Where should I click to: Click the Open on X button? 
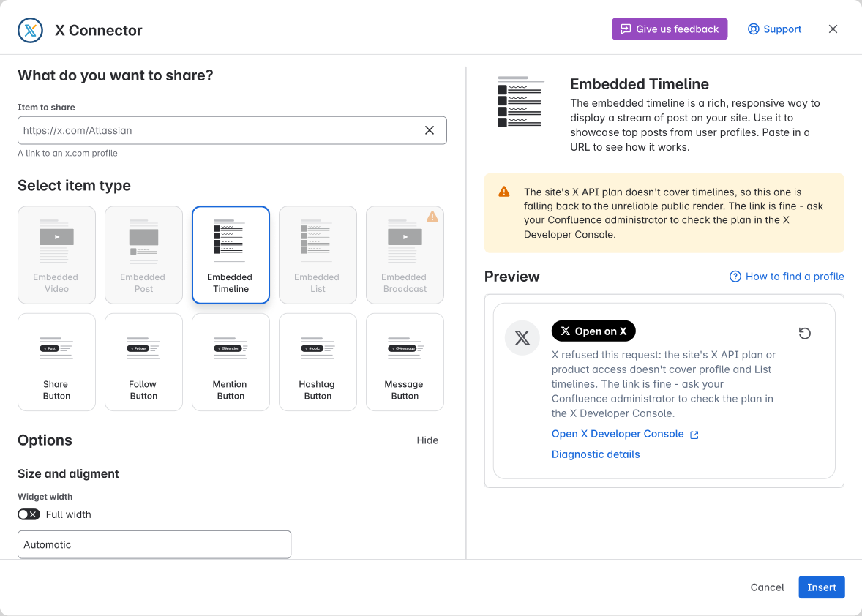tap(593, 331)
